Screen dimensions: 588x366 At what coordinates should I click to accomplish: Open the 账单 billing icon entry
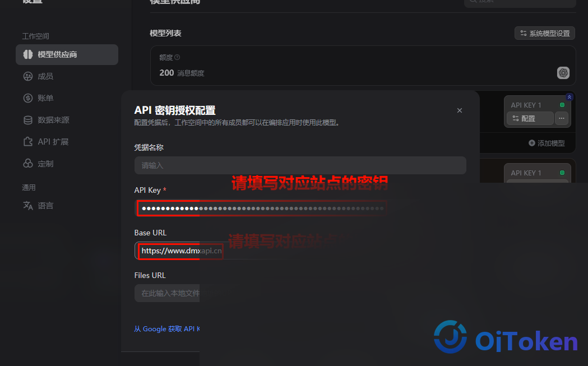[x=28, y=98]
